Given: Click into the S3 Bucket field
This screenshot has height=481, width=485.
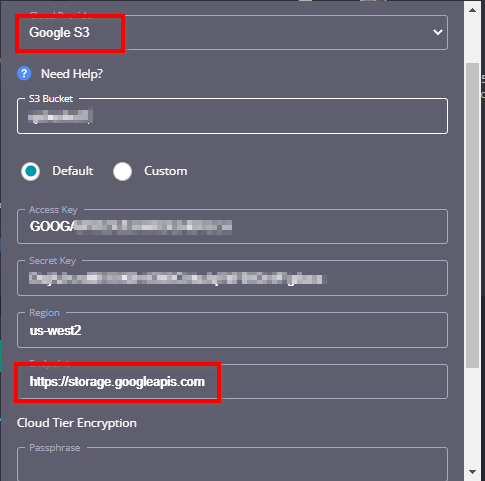Looking at the screenshot, I should click(232, 116).
